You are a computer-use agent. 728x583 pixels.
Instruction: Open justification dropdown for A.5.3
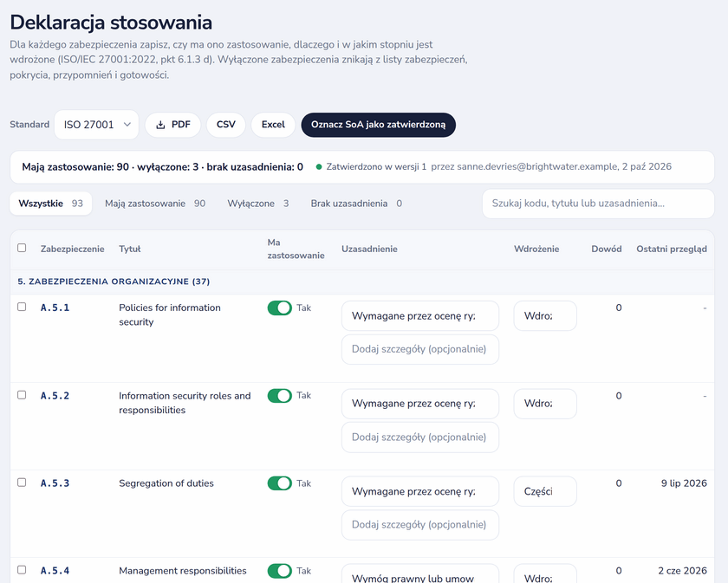click(x=420, y=491)
